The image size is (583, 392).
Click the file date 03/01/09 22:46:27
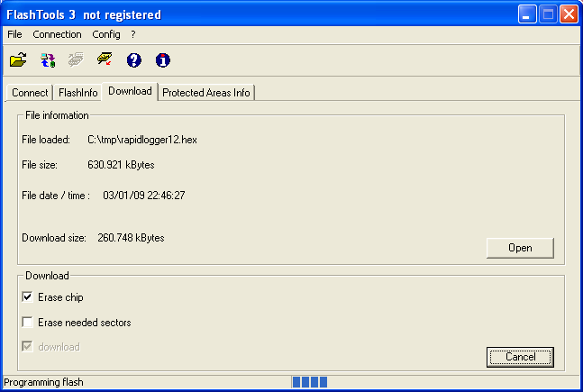(x=144, y=196)
